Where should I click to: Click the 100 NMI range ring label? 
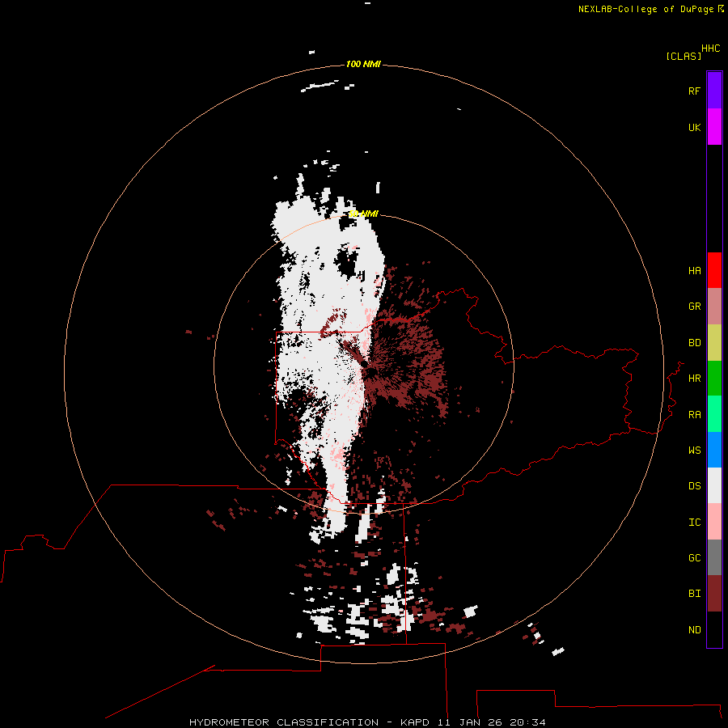[363, 64]
